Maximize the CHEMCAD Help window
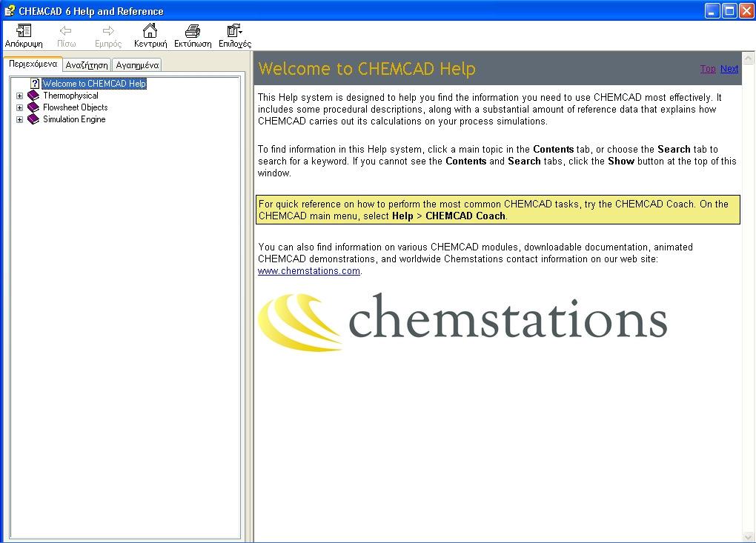 pyautogui.click(x=729, y=10)
